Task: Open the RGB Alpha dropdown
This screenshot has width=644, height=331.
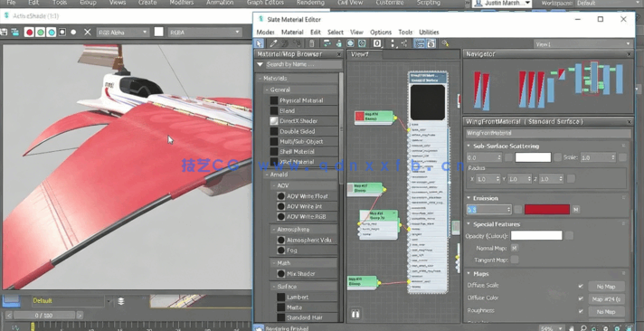Action: [x=122, y=32]
